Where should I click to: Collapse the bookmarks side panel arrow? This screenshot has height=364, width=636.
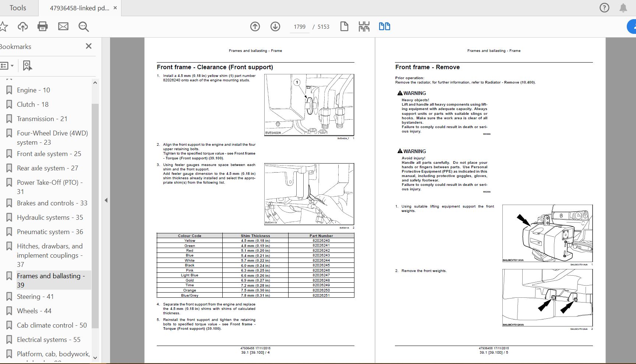[106, 200]
